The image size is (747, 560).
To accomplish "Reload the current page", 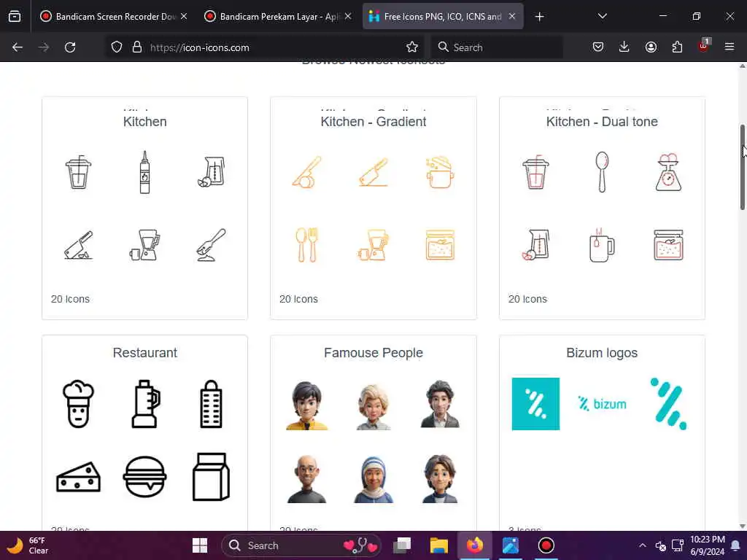I will (x=70, y=47).
